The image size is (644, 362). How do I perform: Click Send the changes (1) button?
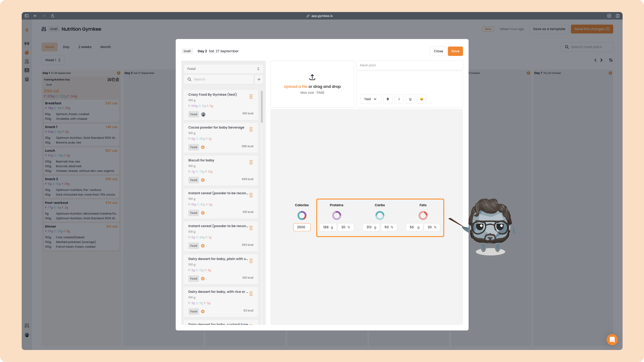592,29
